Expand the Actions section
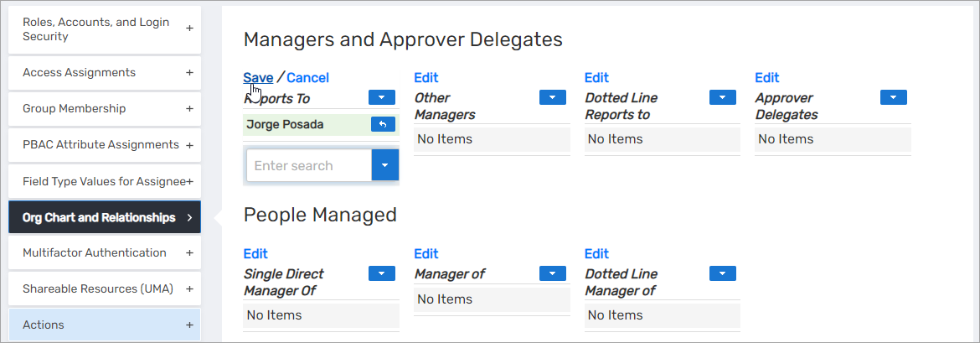980x343 pixels. (189, 325)
